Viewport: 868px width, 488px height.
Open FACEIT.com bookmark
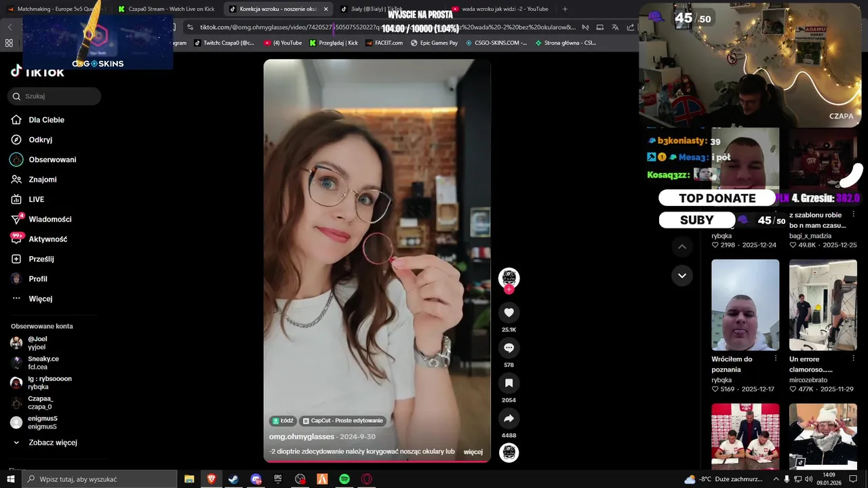384,43
